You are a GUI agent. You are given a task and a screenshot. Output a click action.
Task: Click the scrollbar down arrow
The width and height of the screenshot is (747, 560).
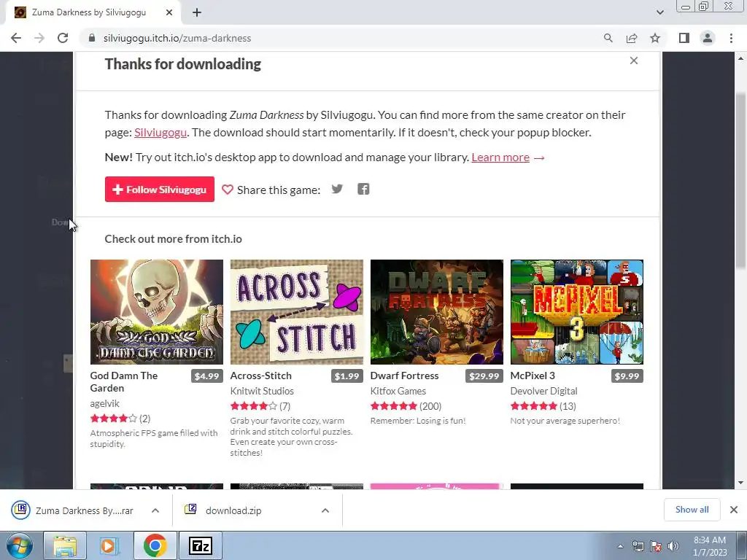pos(740,483)
